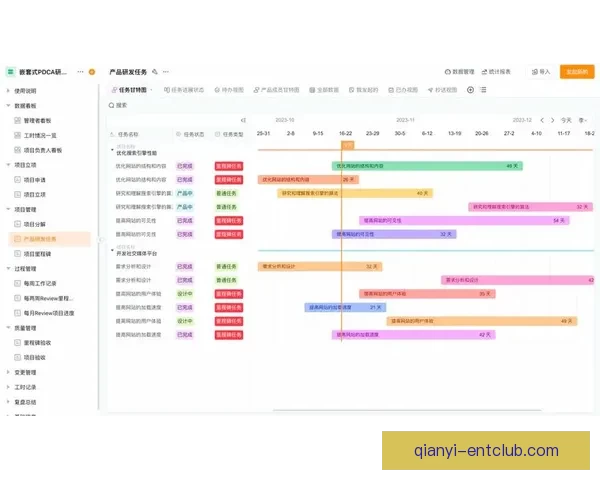Open the 任务甘特图 tab dropdown arrow
Viewport: 600px width, 480px height.
coord(152,90)
